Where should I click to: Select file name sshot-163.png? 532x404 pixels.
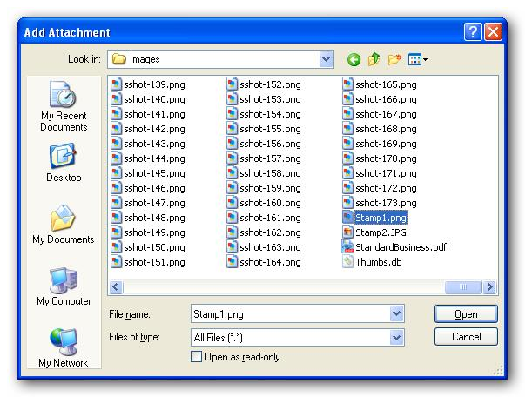coord(270,247)
